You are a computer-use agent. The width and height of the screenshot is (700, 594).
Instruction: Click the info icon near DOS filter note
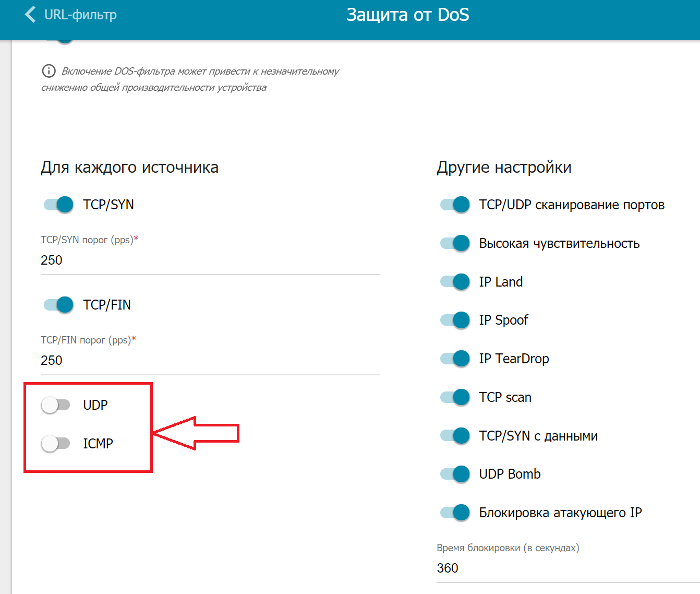49,71
